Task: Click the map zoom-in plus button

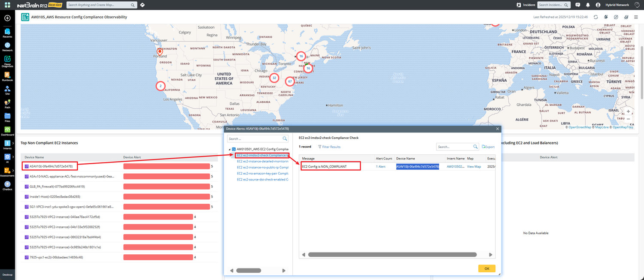Action: (629, 111)
